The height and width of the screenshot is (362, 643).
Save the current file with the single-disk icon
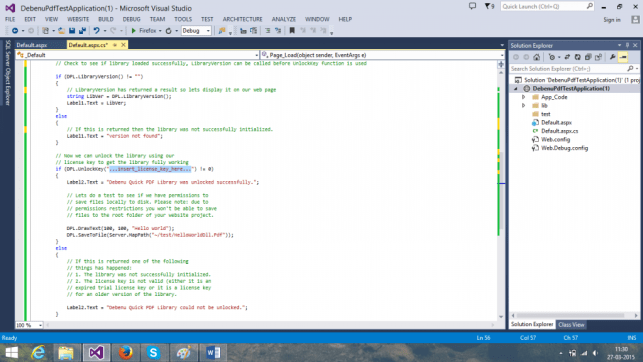(x=72, y=31)
